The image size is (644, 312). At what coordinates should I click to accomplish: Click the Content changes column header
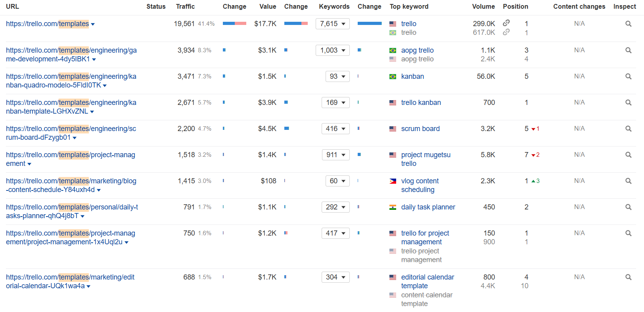click(x=579, y=6)
